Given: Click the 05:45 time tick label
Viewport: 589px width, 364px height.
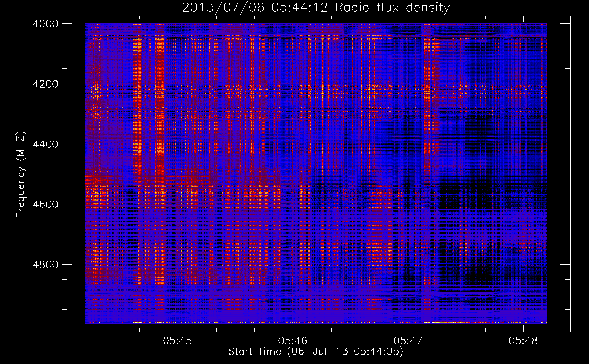Looking at the screenshot, I should [x=178, y=341].
